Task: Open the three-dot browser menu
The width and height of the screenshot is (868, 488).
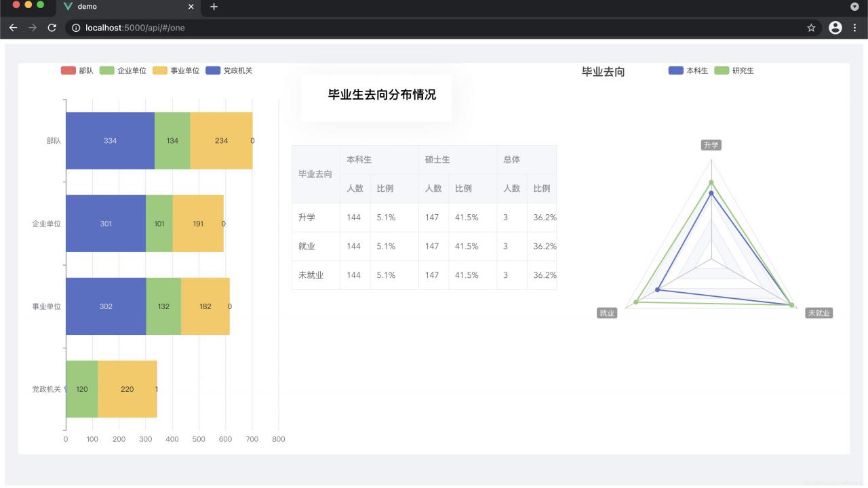Action: [856, 28]
